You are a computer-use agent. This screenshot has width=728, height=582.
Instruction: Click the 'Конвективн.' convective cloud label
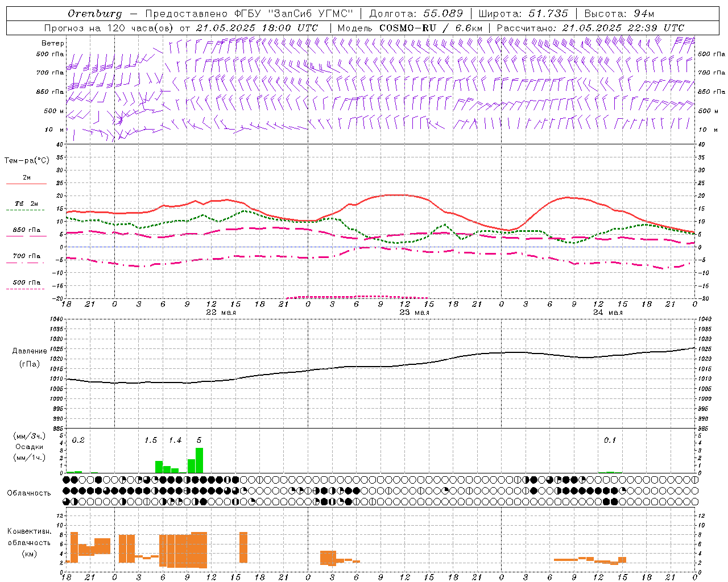click(29, 531)
